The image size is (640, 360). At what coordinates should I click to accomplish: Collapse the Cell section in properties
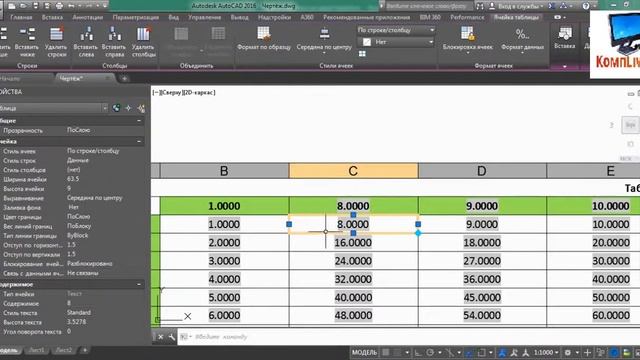pyautogui.click(x=139, y=141)
